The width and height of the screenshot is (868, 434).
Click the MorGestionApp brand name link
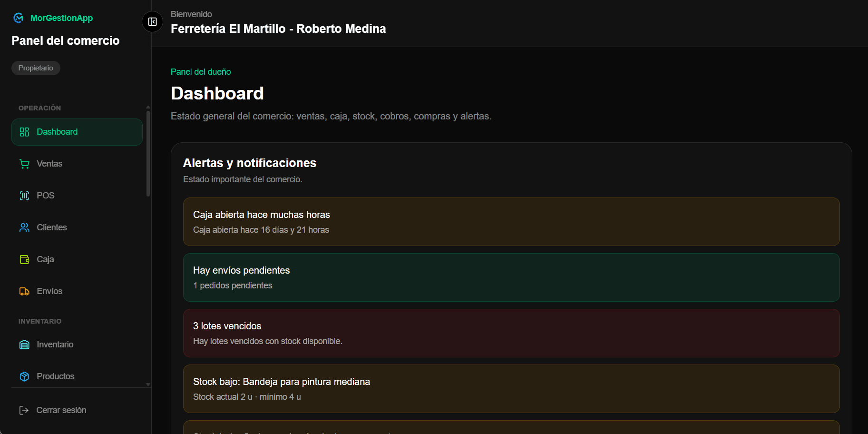click(61, 18)
